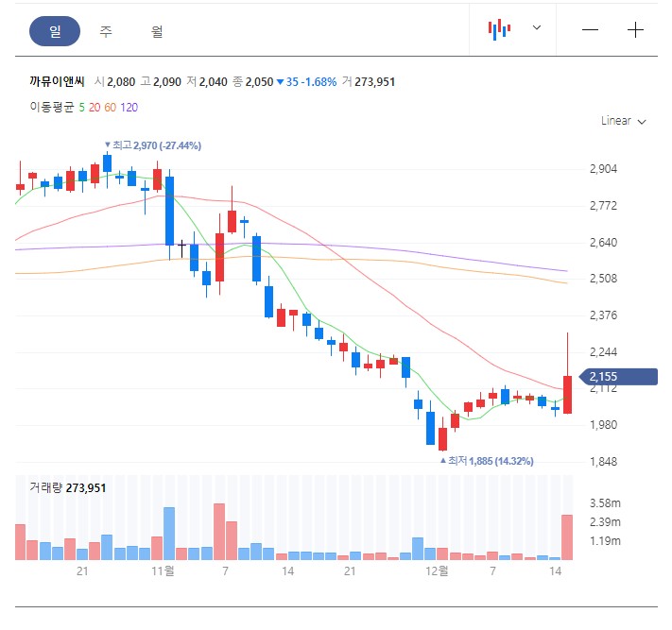Click the 1,980 price axis label
This screenshot has height=630, width=672.
(x=603, y=425)
